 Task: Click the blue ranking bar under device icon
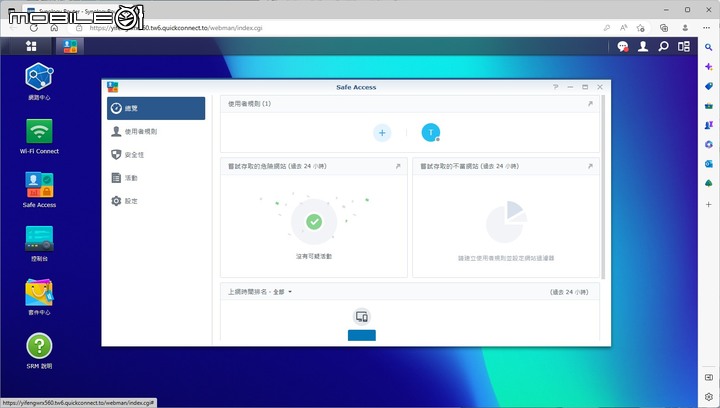pyautogui.click(x=362, y=335)
